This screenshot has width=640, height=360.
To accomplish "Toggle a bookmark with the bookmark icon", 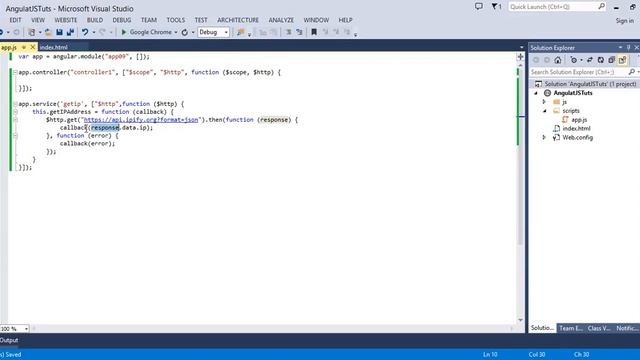I will (x=314, y=32).
